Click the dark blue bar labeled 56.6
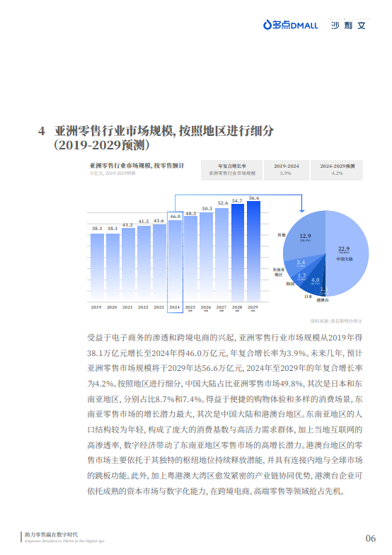392x555 pixels. [253, 251]
